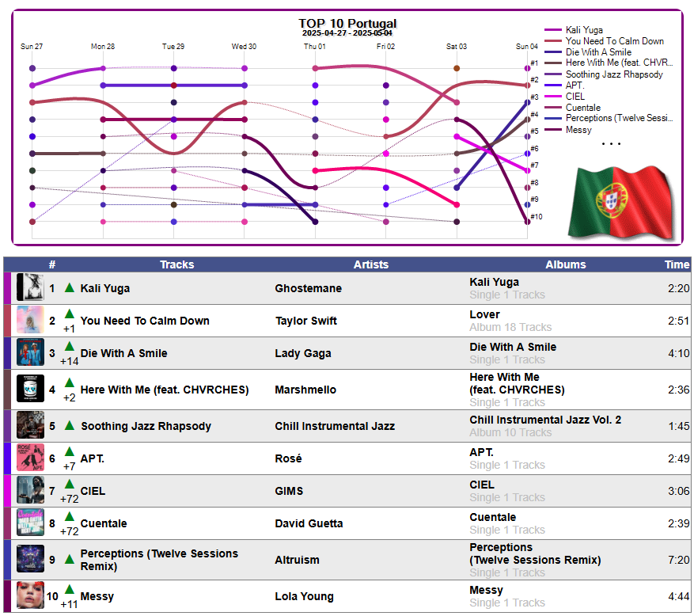Click the Thu 01 date label
This screenshot has width=694, height=616.
[x=315, y=46]
